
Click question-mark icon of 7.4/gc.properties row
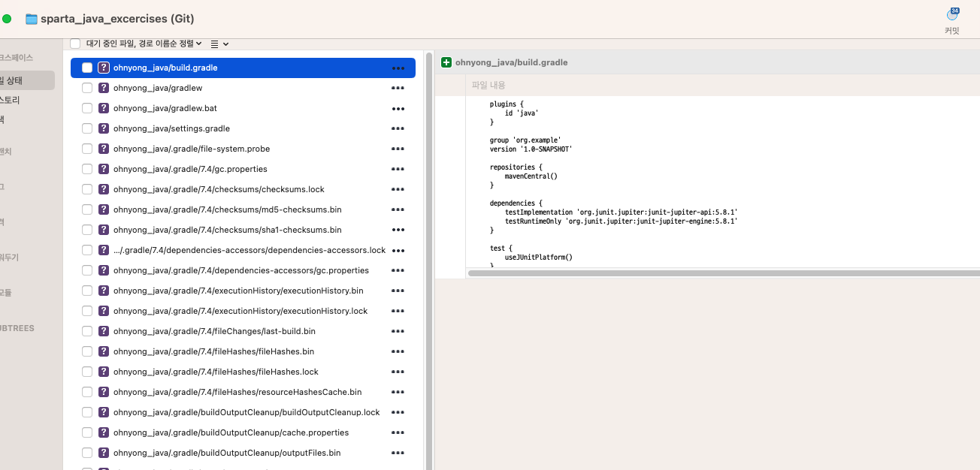(x=104, y=169)
